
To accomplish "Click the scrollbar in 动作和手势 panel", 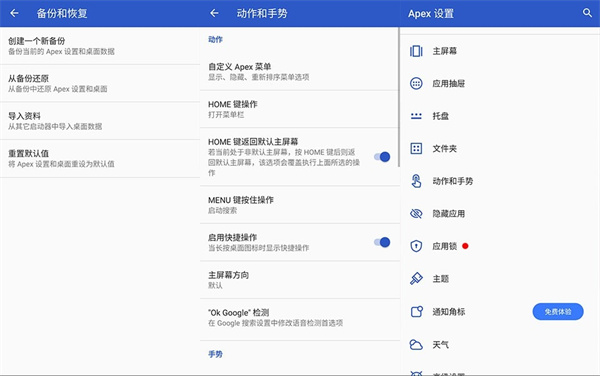I will tap(398, 97).
